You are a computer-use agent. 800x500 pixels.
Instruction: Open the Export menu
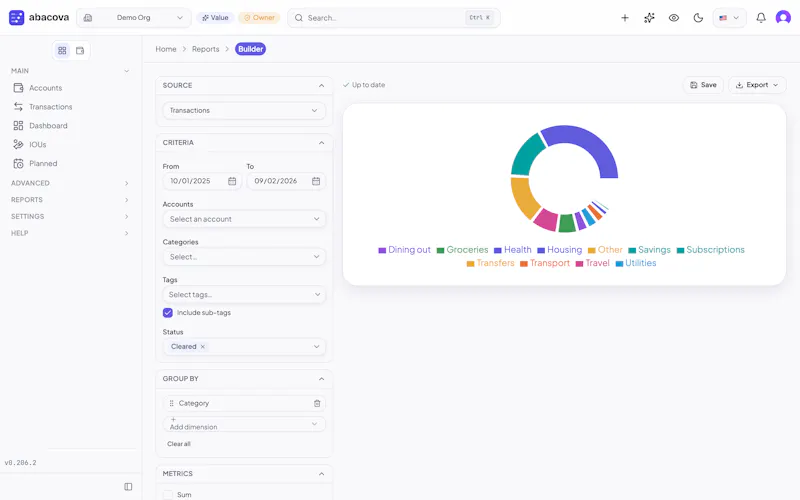pyautogui.click(x=757, y=85)
